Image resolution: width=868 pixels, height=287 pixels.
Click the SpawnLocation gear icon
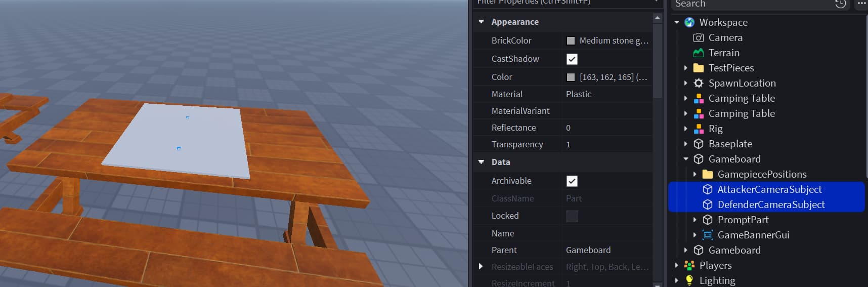point(699,83)
